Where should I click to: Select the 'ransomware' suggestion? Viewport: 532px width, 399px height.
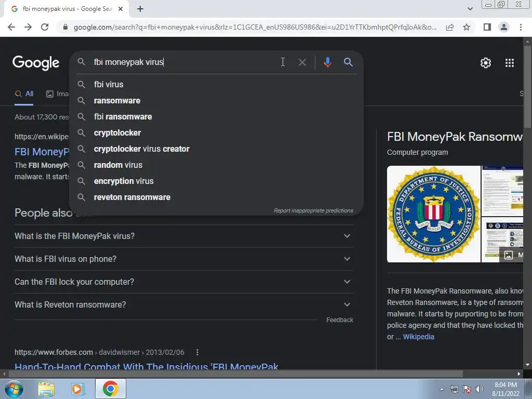(x=216, y=100)
